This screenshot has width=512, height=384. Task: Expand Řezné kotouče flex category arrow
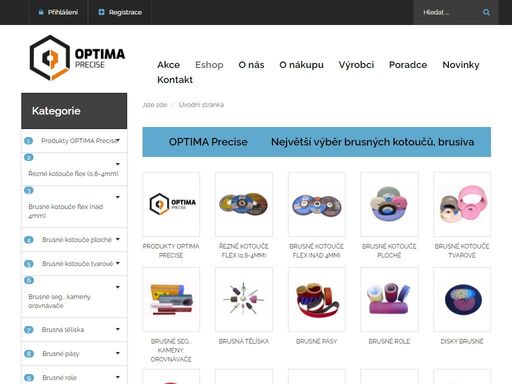coord(118,164)
